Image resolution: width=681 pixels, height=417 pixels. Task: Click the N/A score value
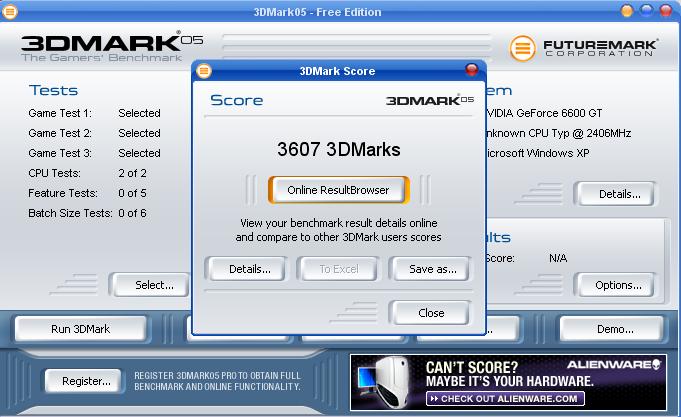point(558,258)
